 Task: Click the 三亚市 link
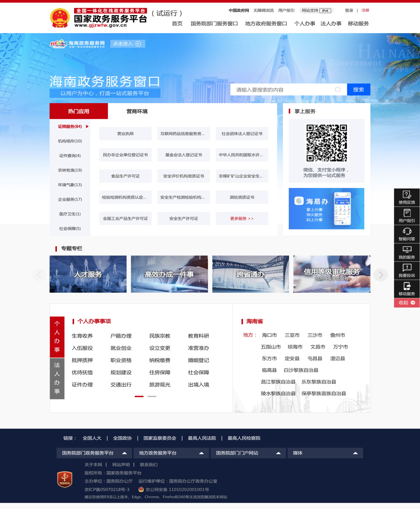292,335
